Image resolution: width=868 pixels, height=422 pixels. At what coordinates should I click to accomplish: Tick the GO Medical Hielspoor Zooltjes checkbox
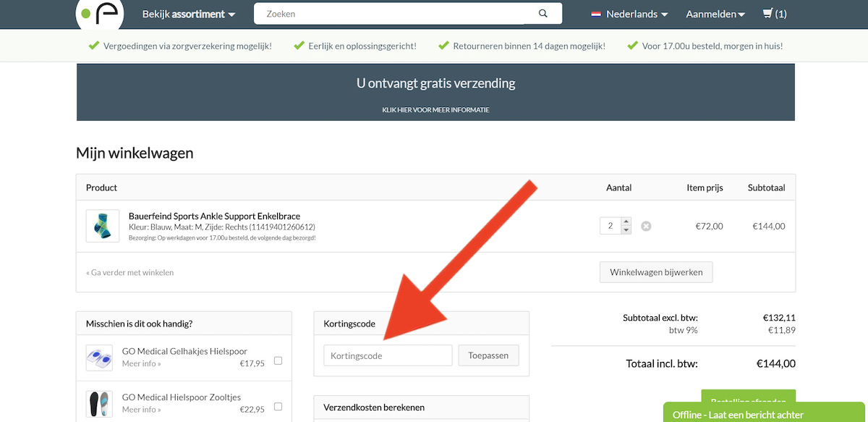(x=278, y=406)
